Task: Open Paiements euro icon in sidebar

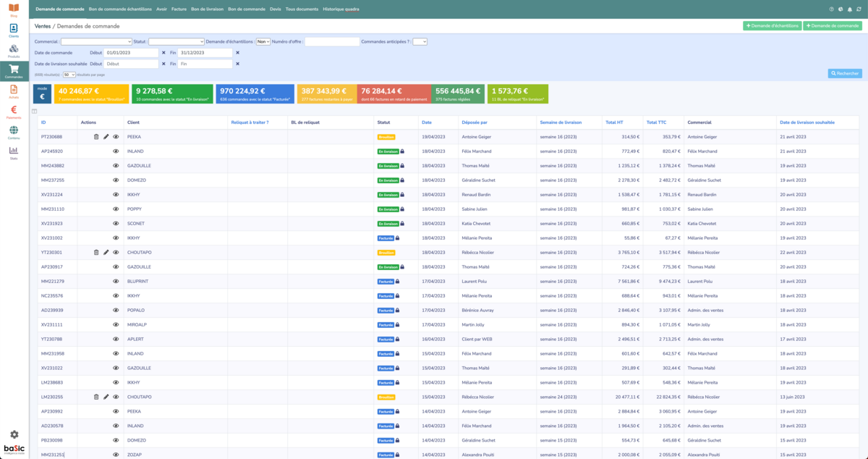Action: click(14, 111)
